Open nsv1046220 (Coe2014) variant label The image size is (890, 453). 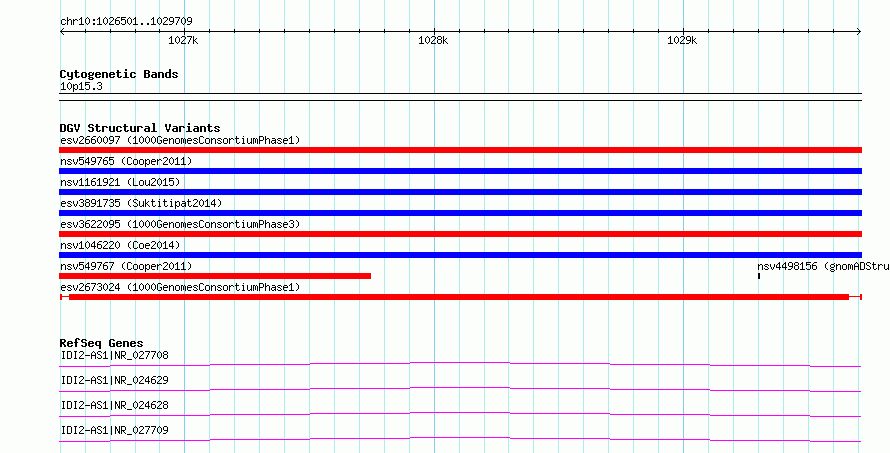click(x=120, y=245)
